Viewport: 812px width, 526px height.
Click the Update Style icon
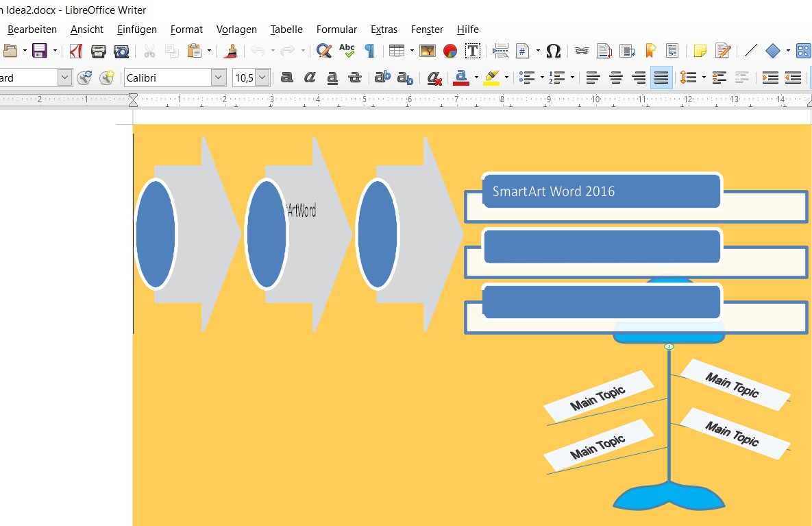click(x=84, y=77)
